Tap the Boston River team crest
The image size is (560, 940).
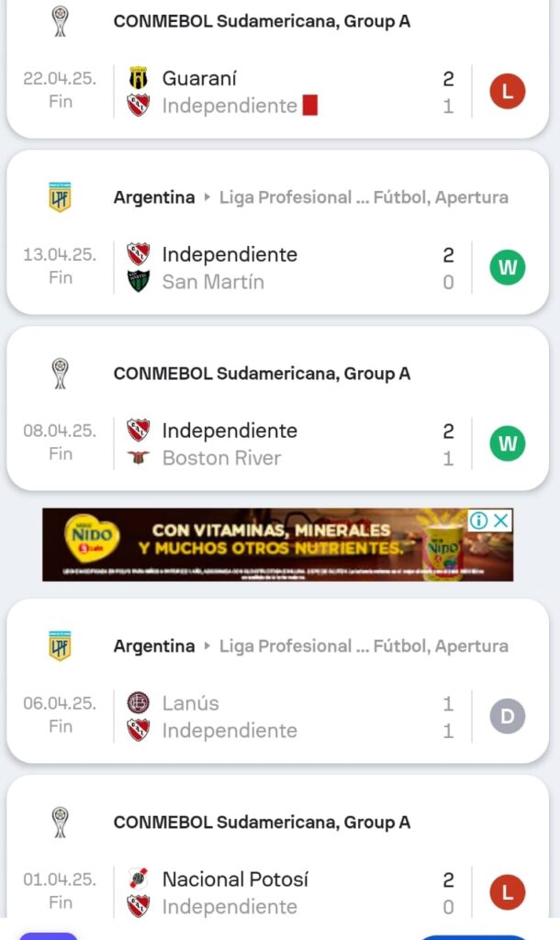point(139,457)
